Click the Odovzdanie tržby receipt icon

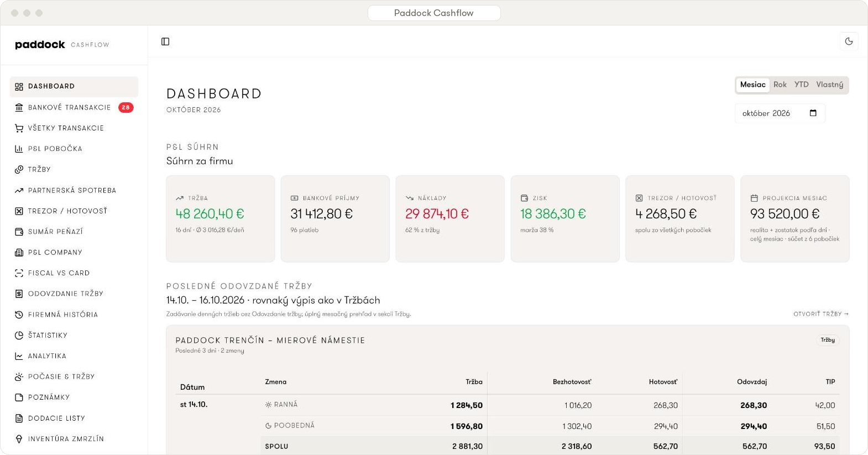pyautogui.click(x=19, y=294)
